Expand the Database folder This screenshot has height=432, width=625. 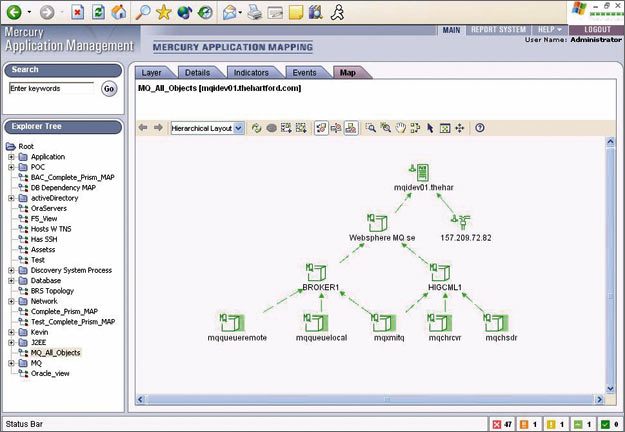point(11,281)
